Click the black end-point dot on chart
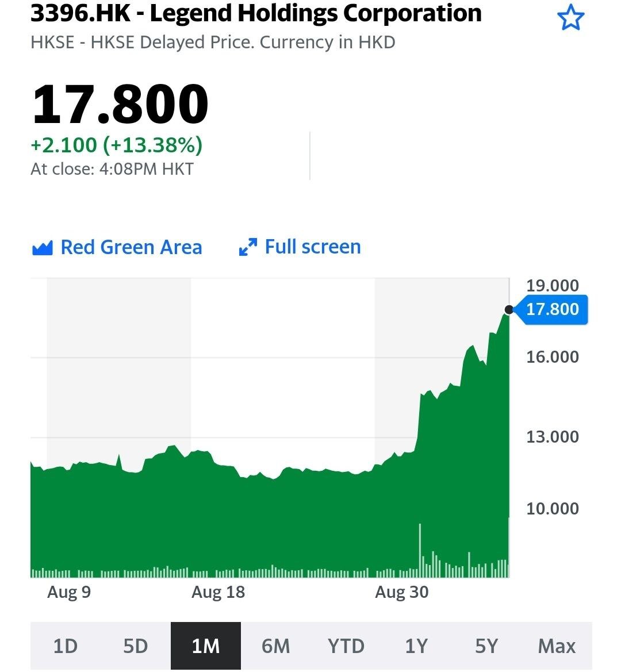Image resolution: width=621 pixels, height=672 pixels. click(x=509, y=309)
